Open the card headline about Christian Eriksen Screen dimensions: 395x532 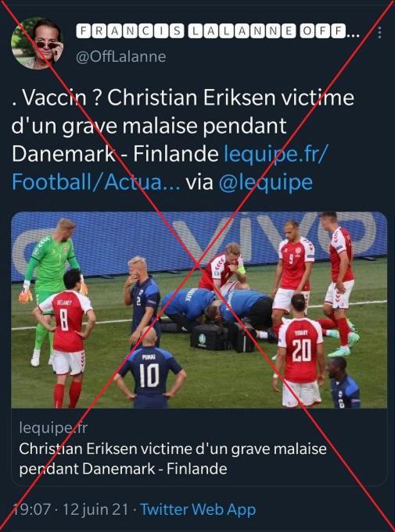coord(173,459)
